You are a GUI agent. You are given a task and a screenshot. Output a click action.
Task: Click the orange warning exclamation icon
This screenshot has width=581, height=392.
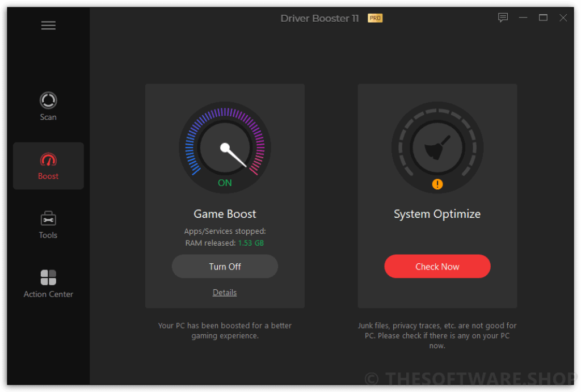[x=437, y=184]
